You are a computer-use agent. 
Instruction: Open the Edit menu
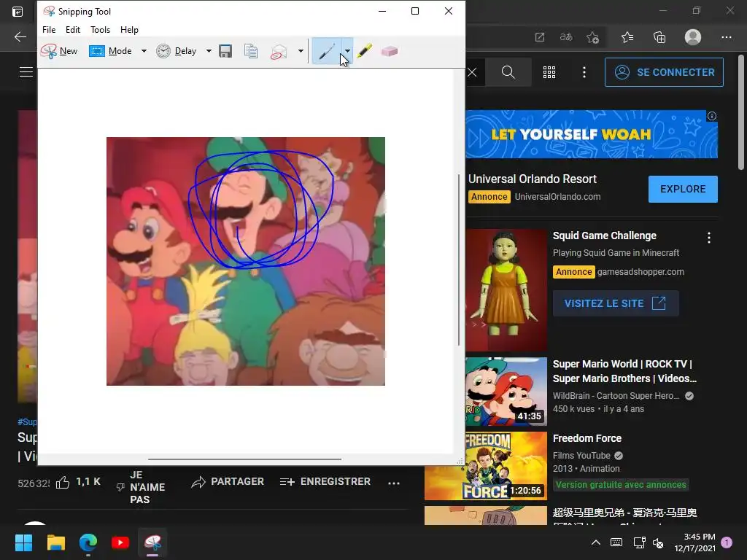tap(73, 29)
